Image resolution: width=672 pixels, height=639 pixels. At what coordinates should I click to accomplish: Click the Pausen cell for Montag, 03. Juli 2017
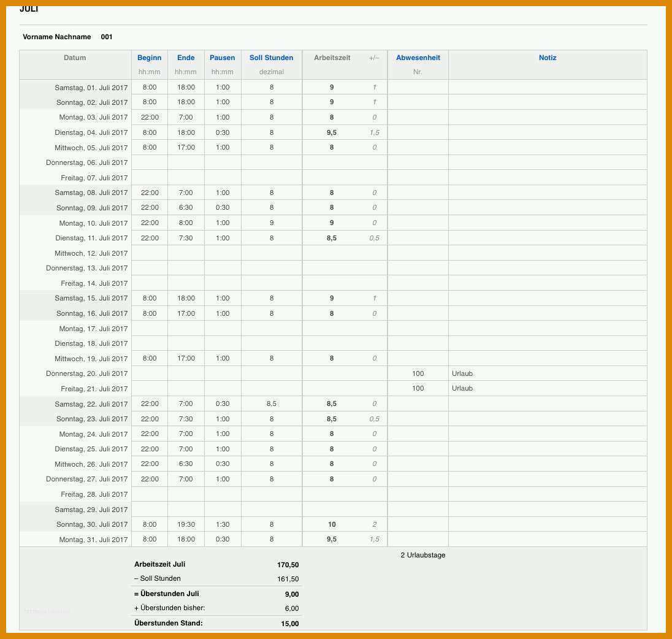tap(223, 117)
